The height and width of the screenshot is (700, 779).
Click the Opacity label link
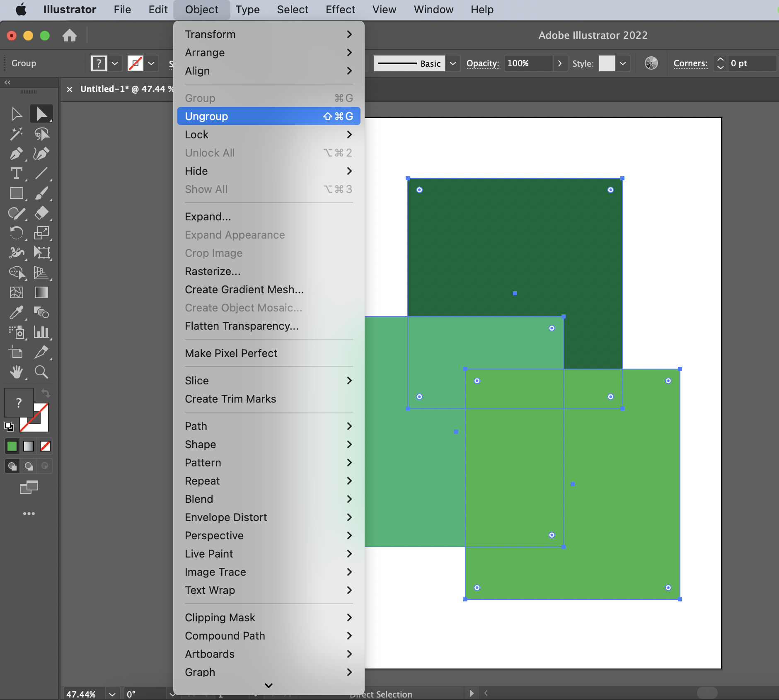482,63
